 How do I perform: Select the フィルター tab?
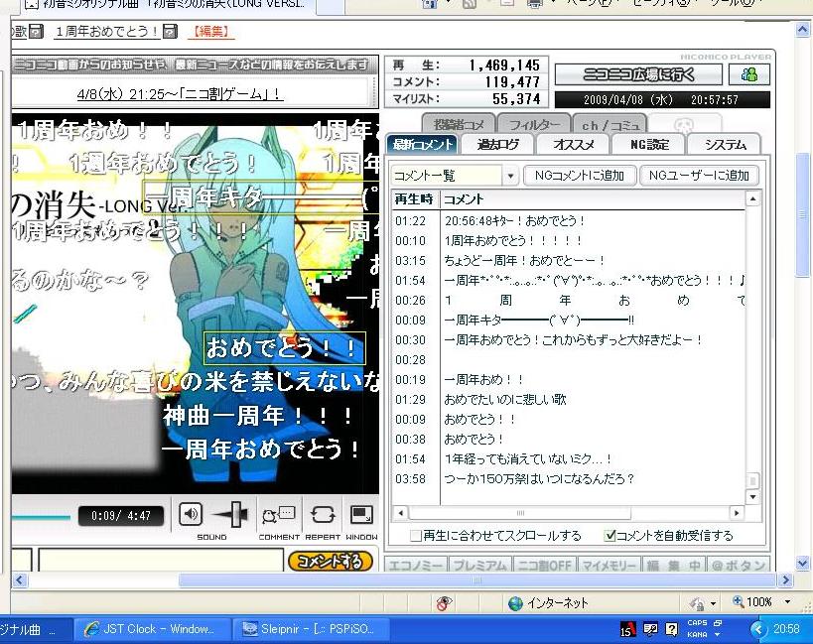pyautogui.click(x=534, y=125)
